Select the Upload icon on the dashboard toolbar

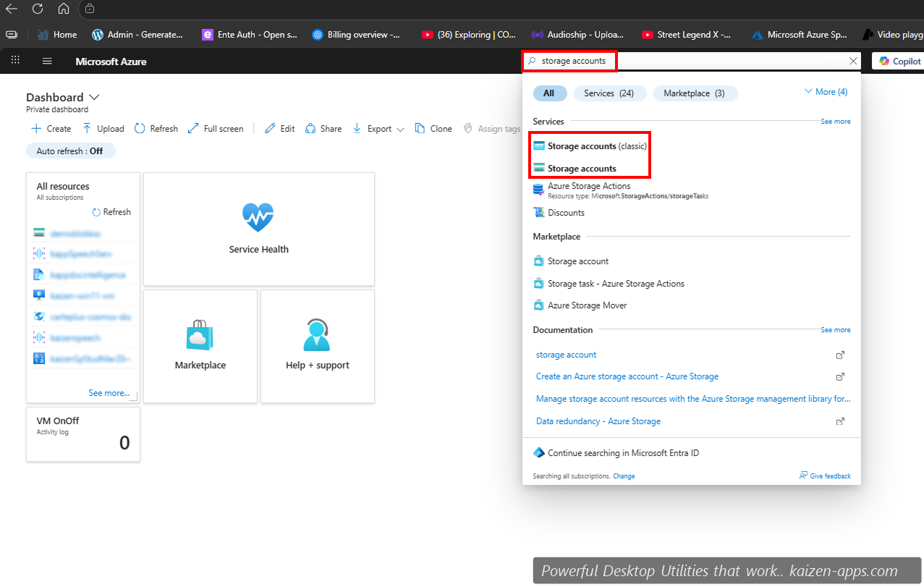[103, 128]
